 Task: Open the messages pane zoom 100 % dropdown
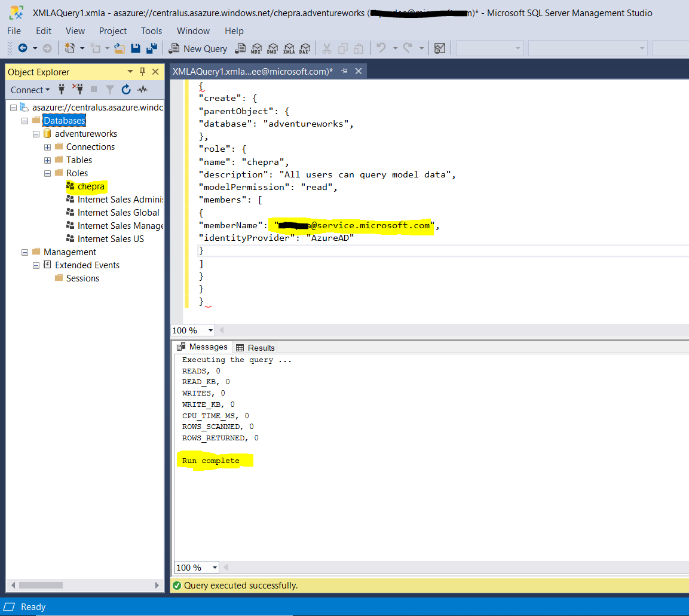coord(215,568)
